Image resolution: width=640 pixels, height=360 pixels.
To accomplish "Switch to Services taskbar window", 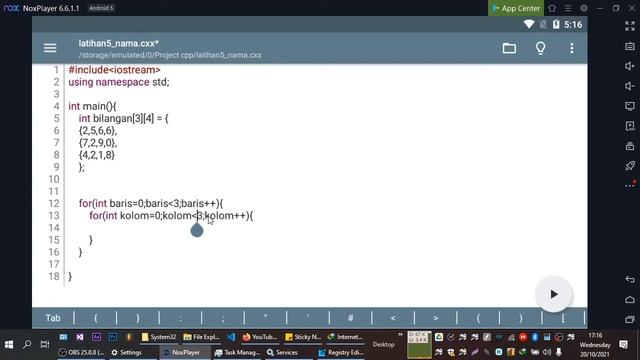I will point(282,352).
